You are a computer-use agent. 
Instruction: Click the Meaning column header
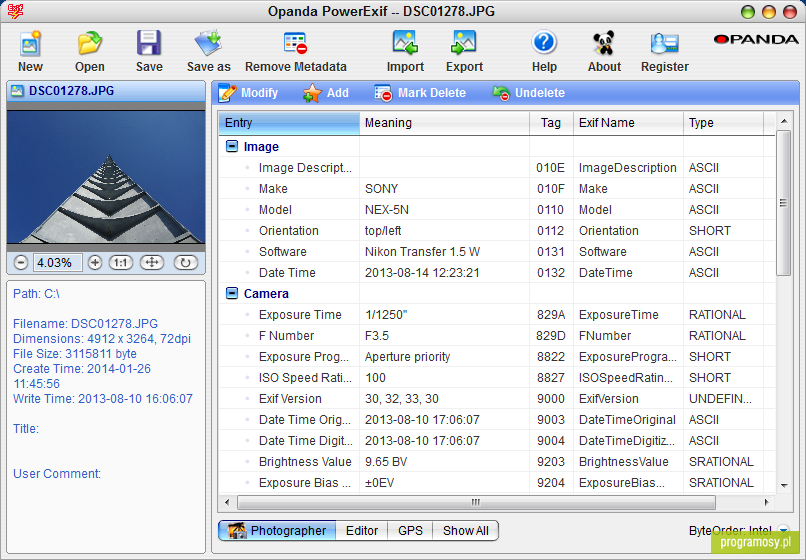pyautogui.click(x=445, y=123)
